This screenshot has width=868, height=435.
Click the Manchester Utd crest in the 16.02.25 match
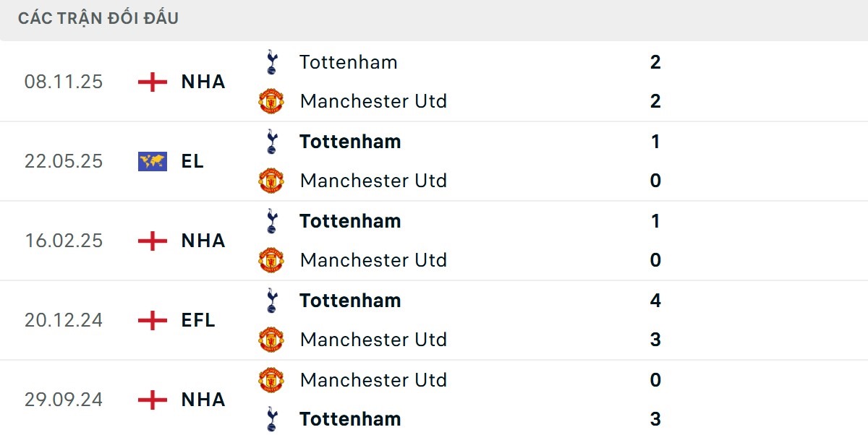click(x=271, y=260)
